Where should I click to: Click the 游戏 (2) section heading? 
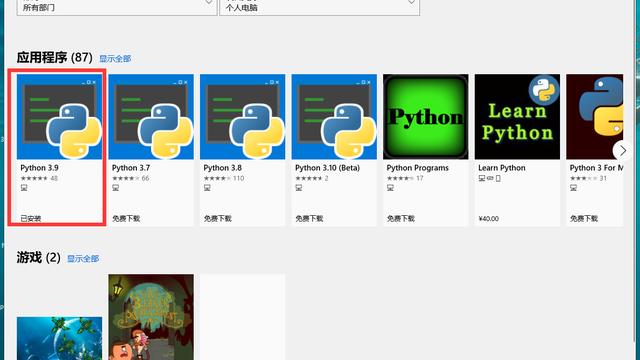point(38,258)
